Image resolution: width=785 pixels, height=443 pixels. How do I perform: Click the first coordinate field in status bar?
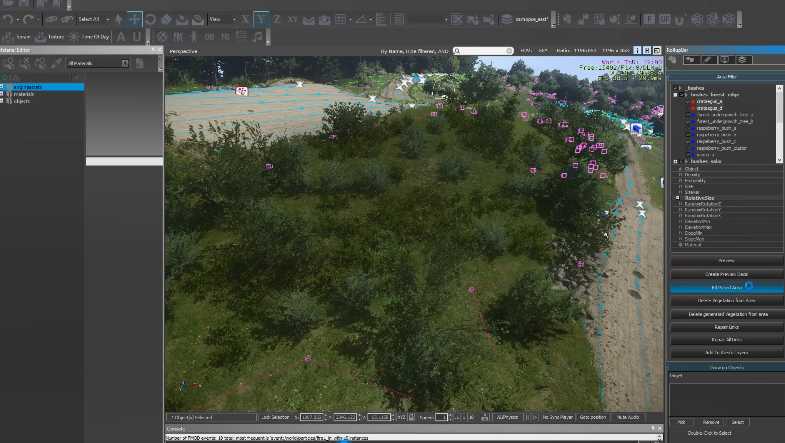pos(311,417)
